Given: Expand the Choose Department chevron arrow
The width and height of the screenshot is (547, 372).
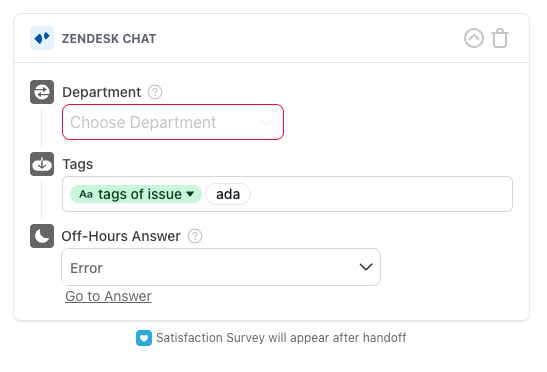Looking at the screenshot, I should pos(266,122).
